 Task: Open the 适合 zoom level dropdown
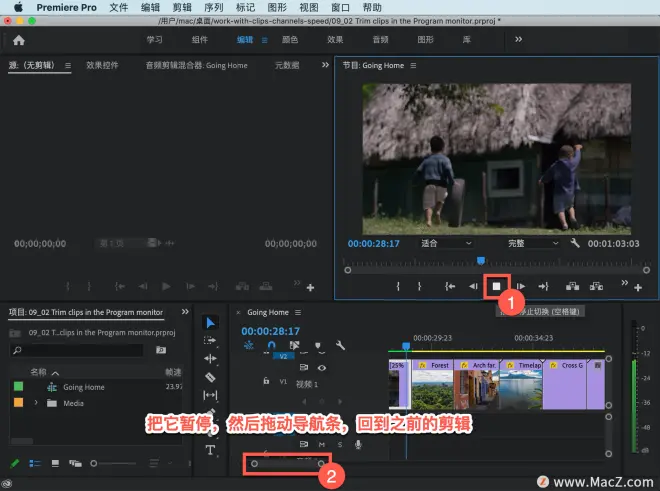click(446, 243)
